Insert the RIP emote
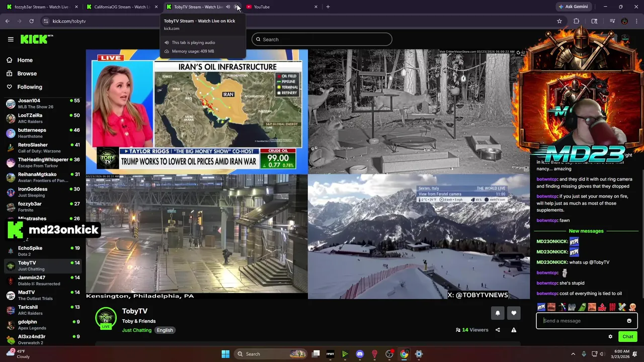Image resolution: width=644 pixels, height=362 pixels. tap(572, 307)
